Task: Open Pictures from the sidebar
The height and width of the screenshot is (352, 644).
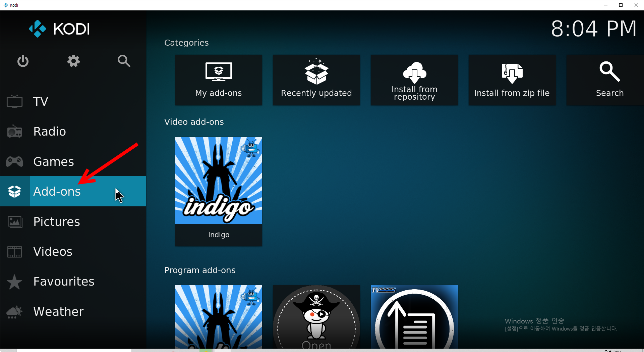Action: [x=73, y=221]
